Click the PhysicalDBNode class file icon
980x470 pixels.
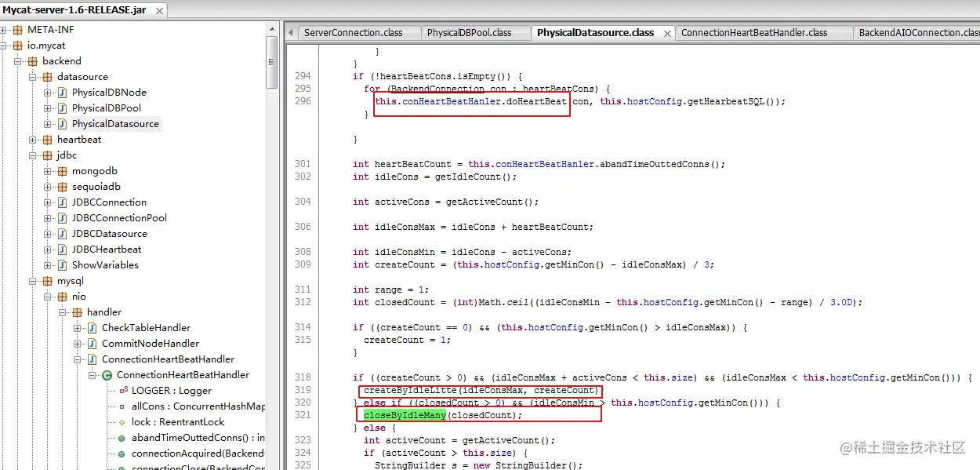pos(62,93)
